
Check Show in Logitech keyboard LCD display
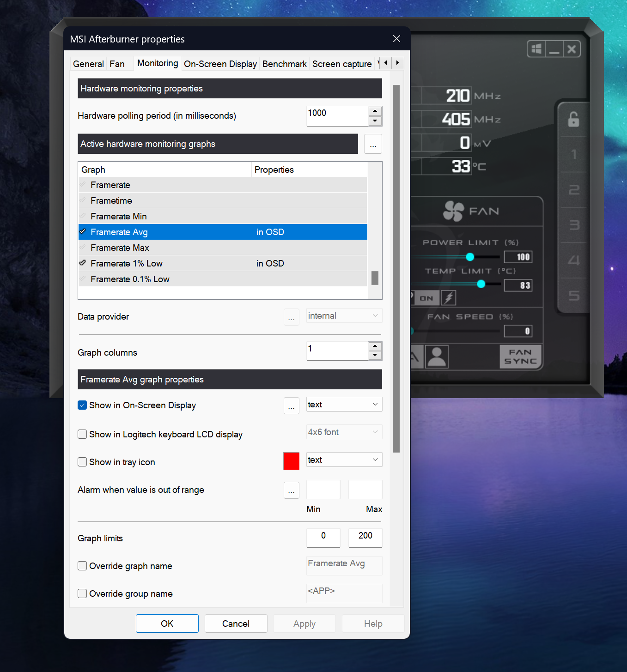pos(82,434)
